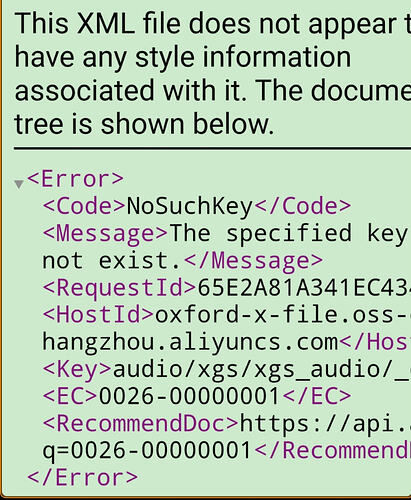The height and width of the screenshot is (500, 411).
Task: Select the opening <EC> tag
Action: click(x=70, y=396)
